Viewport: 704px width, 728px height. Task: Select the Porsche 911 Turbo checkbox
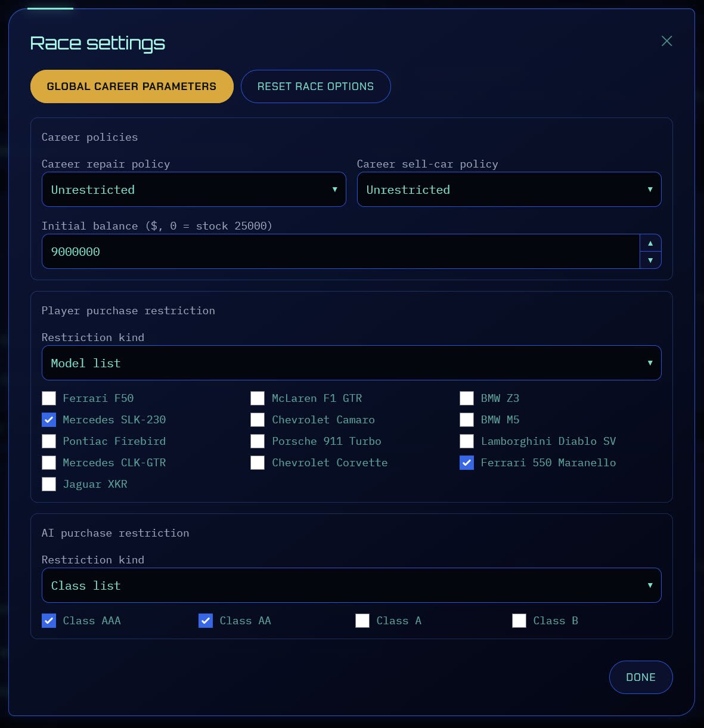coord(258,441)
